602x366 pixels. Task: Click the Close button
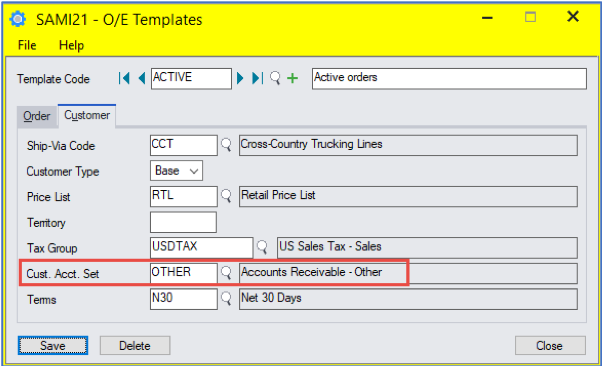(x=550, y=346)
